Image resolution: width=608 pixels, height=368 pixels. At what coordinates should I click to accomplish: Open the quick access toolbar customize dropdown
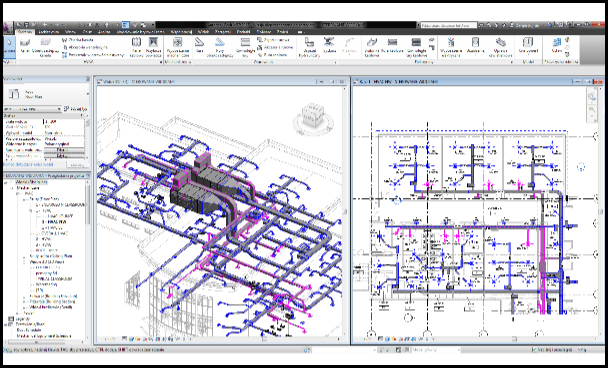[x=154, y=25]
